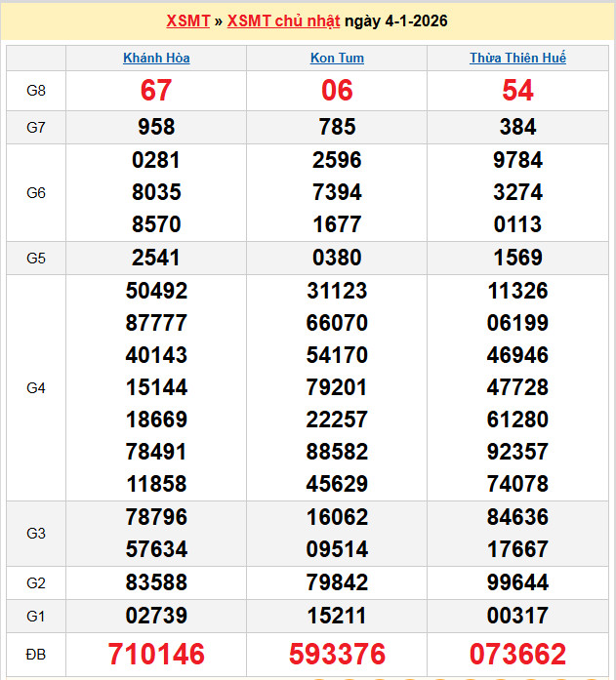The height and width of the screenshot is (680, 616).
Task: Select the G8 result 54
Action: 517,91
